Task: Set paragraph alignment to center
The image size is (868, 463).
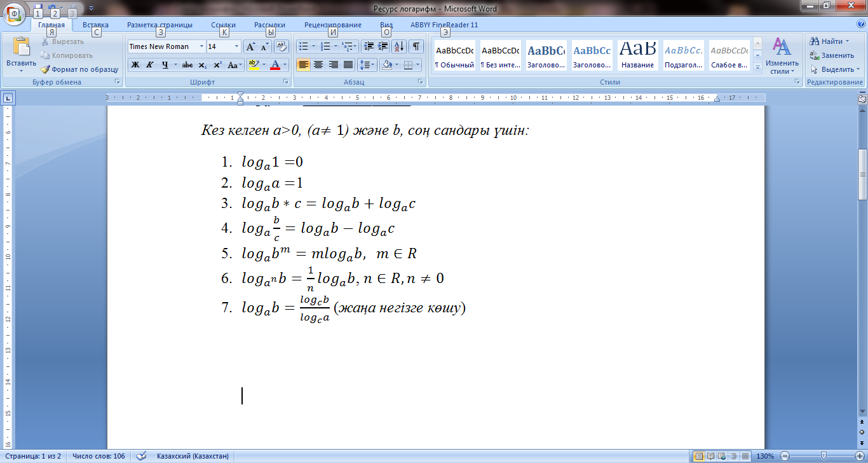Action: click(318, 65)
